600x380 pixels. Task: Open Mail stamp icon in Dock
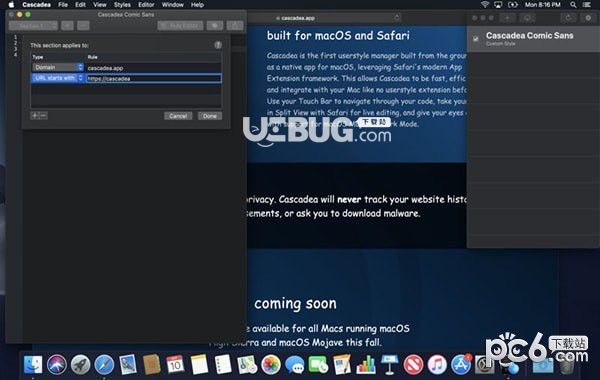tap(128, 364)
